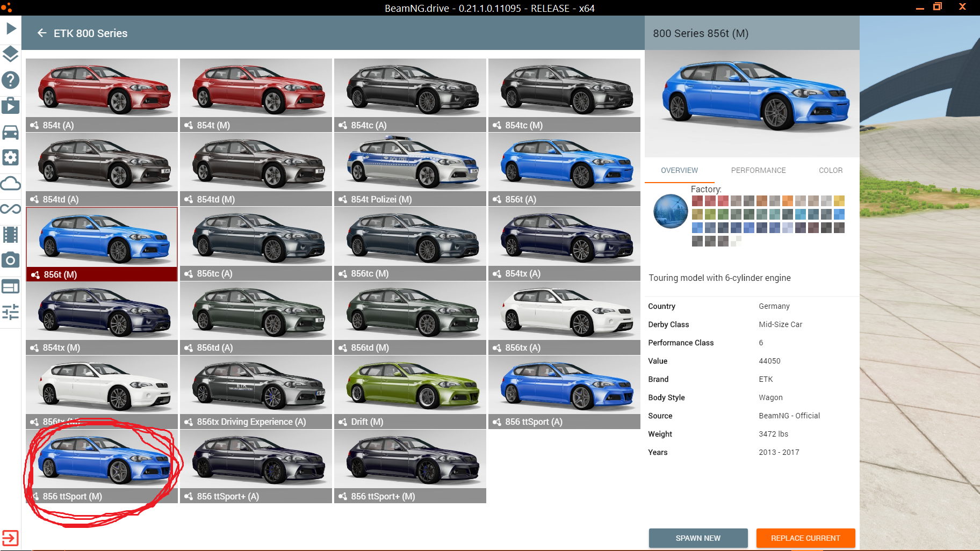Click the Source value 'BeamNG - Official'
This screenshot has width=980, height=551.
[789, 416]
